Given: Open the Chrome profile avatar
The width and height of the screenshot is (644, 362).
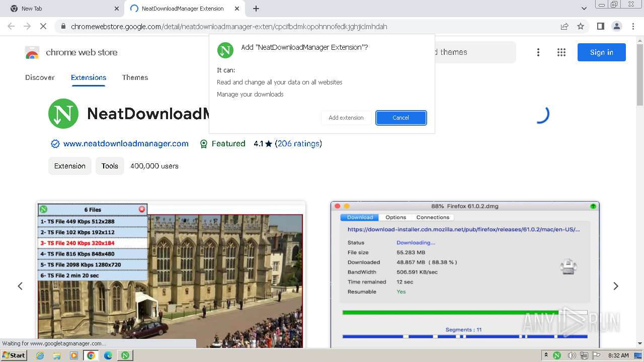Looking at the screenshot, I should (x=616, y=26).
